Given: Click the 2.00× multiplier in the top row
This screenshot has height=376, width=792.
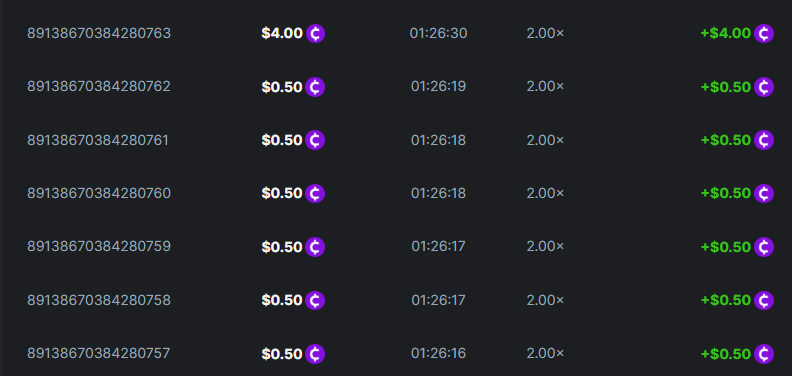Looking at the screenshot, I should click(x=545, y=34).
